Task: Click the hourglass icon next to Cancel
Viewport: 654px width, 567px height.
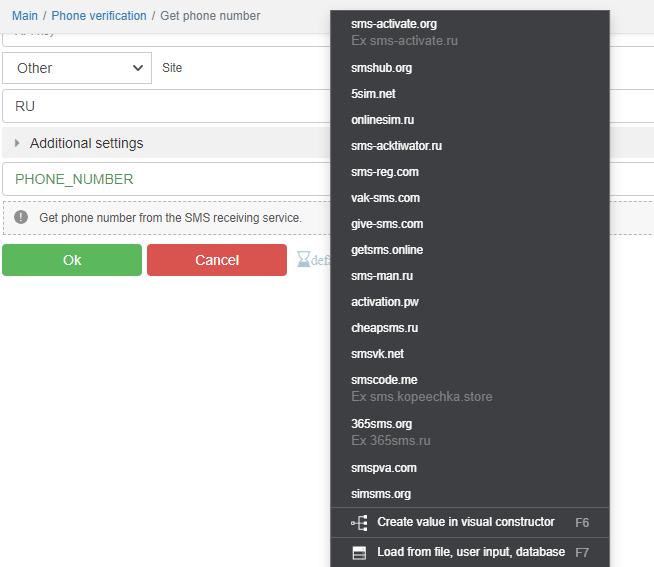Action: [303, 259]
